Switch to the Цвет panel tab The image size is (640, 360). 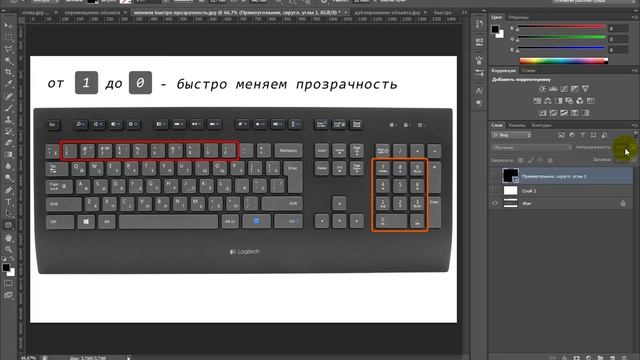tap(497, 17)
